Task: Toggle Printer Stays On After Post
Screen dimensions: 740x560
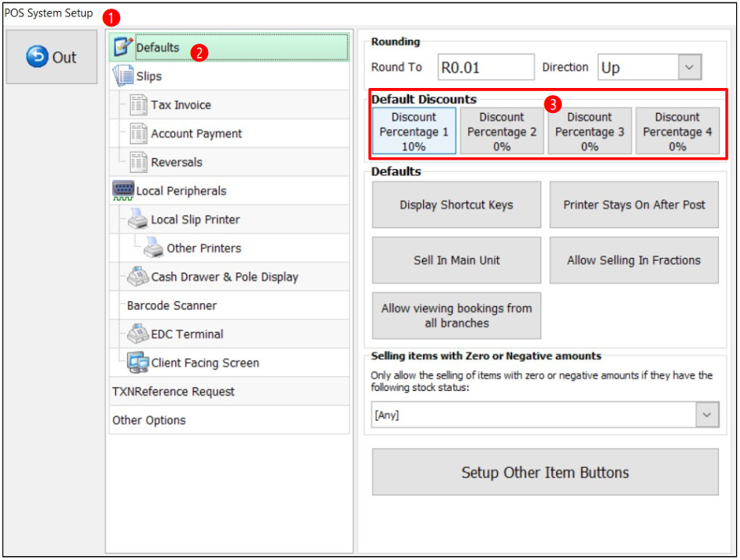Action: [x=634, y=205]
